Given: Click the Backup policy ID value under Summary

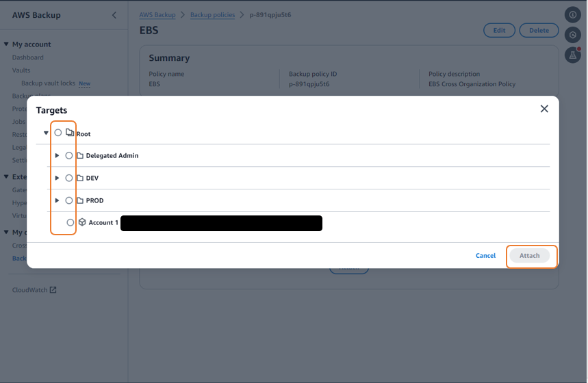Looking at the screenshot, I should (x=309, y=84).
